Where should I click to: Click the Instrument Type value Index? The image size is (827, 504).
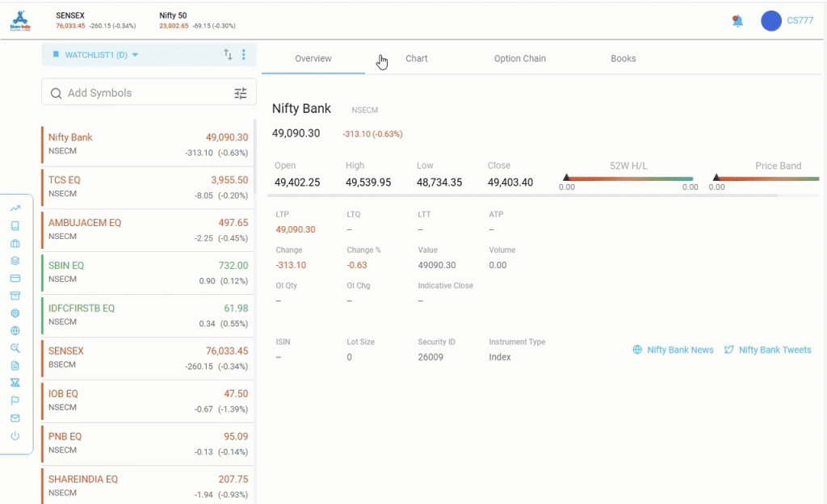click(499, 357)
